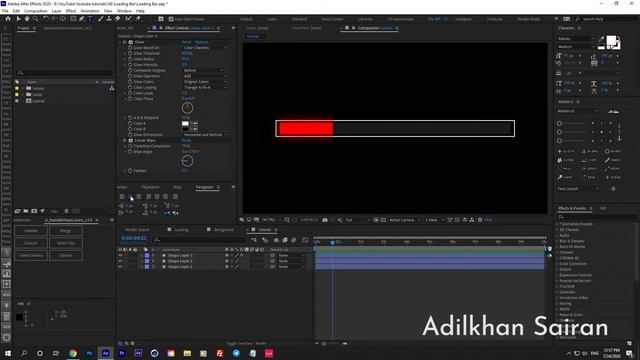Open Google Chrome from the taskbar

73,353
